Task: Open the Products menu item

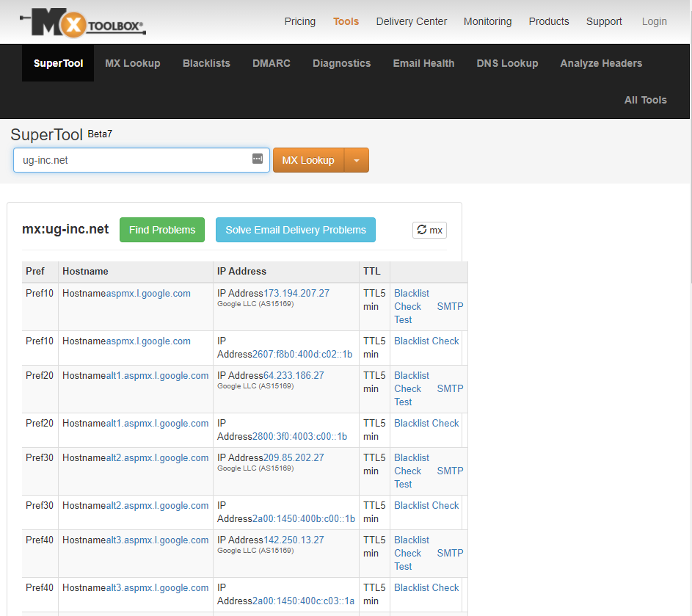Action: point(549,21)
